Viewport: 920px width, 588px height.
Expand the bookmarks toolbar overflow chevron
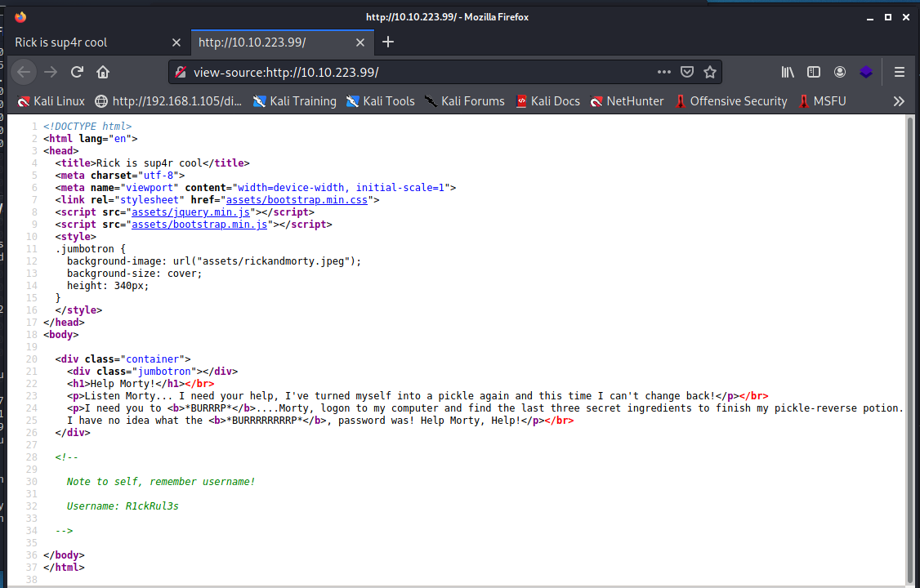[899, 101]
